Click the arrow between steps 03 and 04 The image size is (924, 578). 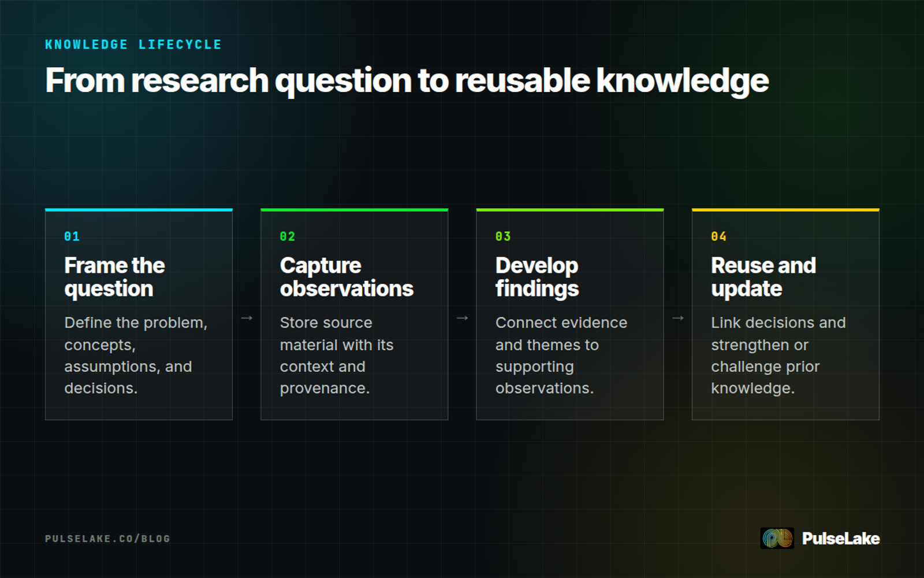click(678, 318)
